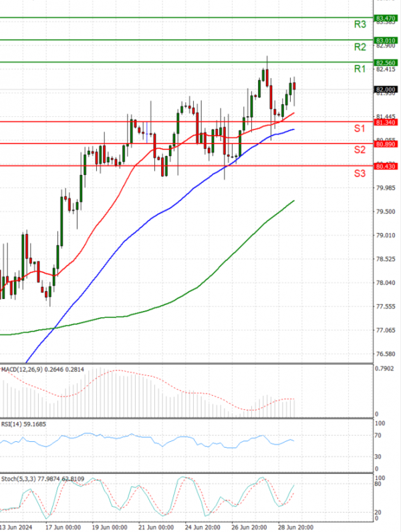The image size is (401, 532).
Task: Click the 19 Jun 00:00 date label
Action: tap(110, 527)
